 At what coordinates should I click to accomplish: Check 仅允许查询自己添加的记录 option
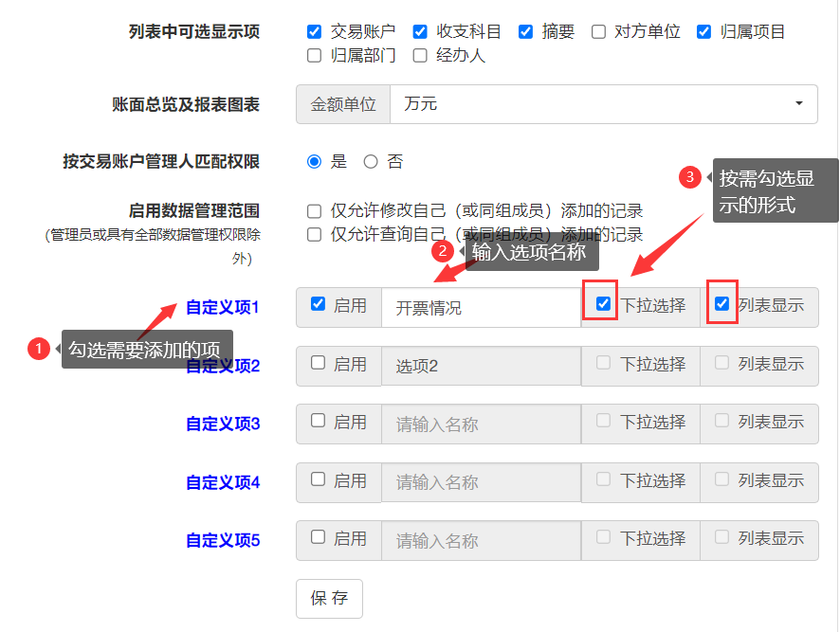pyautogui.click(x=315, y=234)
